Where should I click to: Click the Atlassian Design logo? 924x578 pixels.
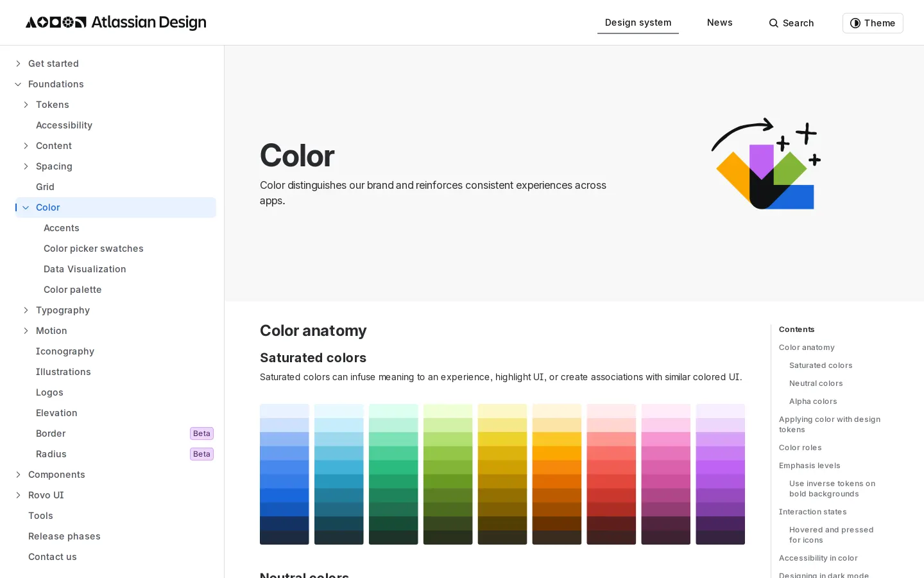[116, 22]
